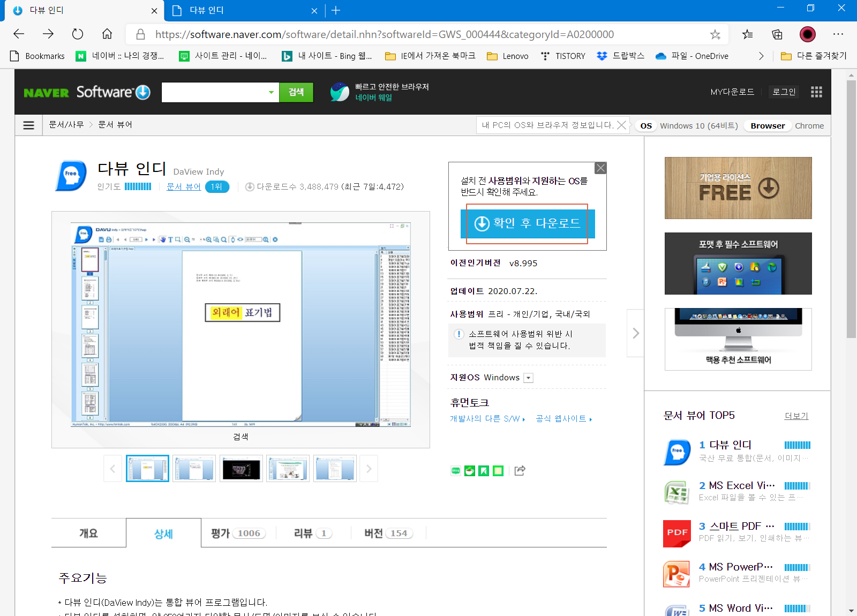Expand the search box dropdown arrow
The height and width of the screenshot is (616, 857).
pos(271,92)
